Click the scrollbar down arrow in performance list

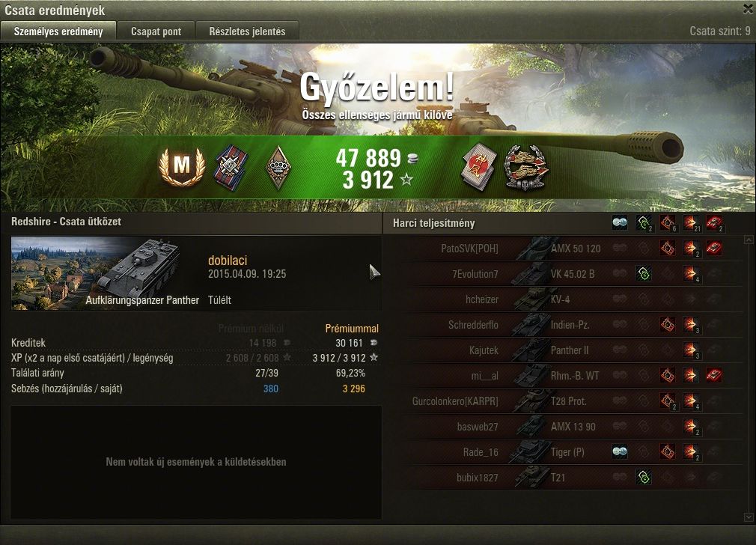pyautogui.click(x=749, y=517)
